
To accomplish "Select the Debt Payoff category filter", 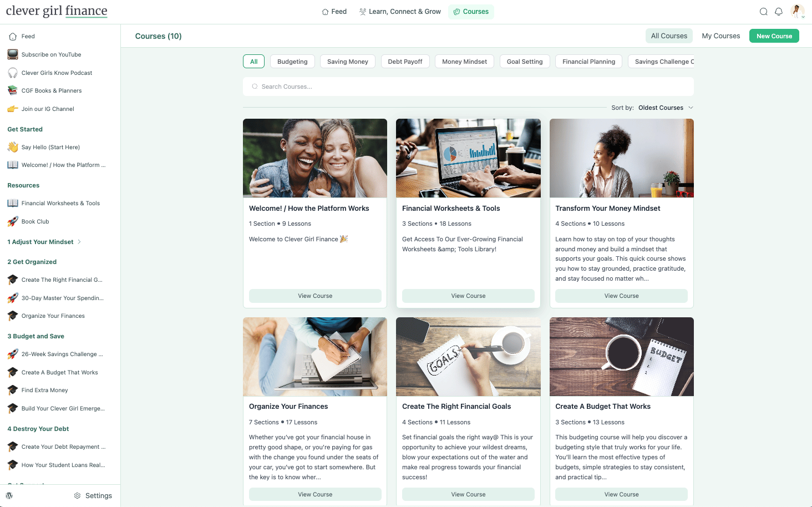I will click(405, 62).
